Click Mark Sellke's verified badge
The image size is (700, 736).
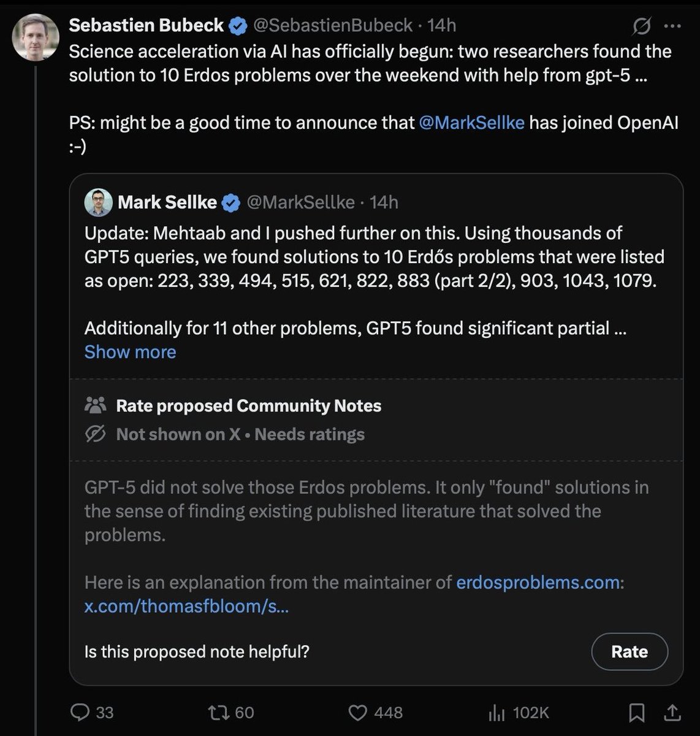point(230,202)
